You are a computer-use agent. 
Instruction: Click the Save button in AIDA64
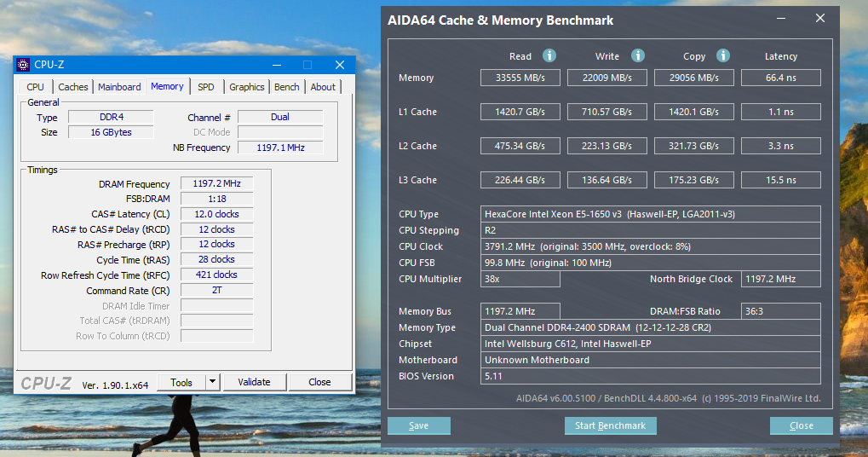point(418,425)
